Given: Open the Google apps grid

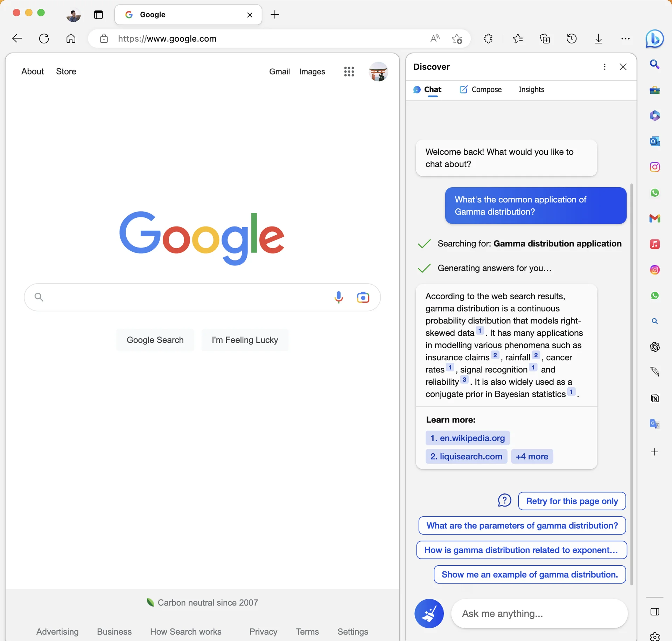Looking at the screenshot, I should click(x=349, y=71).
